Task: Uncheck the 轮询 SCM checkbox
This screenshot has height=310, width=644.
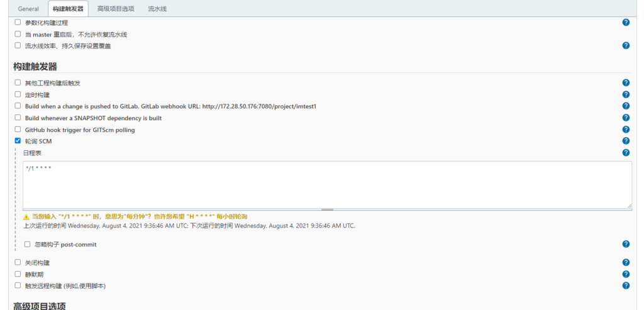Action: [x=18, y=141]
